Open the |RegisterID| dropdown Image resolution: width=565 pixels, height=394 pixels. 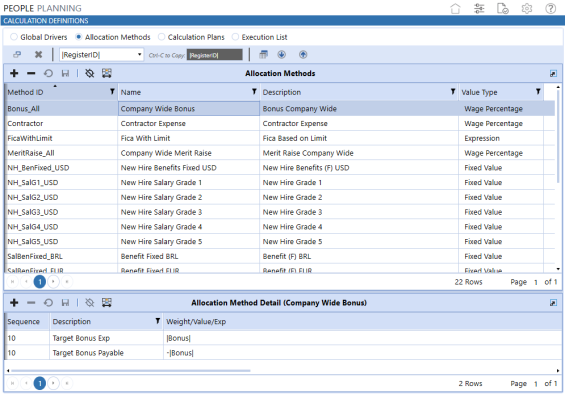coord(101,55)
